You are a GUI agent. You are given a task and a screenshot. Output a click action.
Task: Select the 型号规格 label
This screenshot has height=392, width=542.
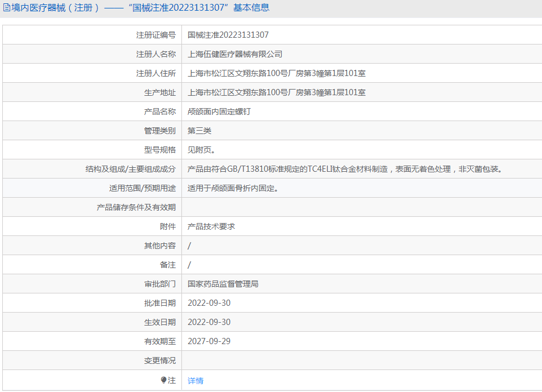159,150
